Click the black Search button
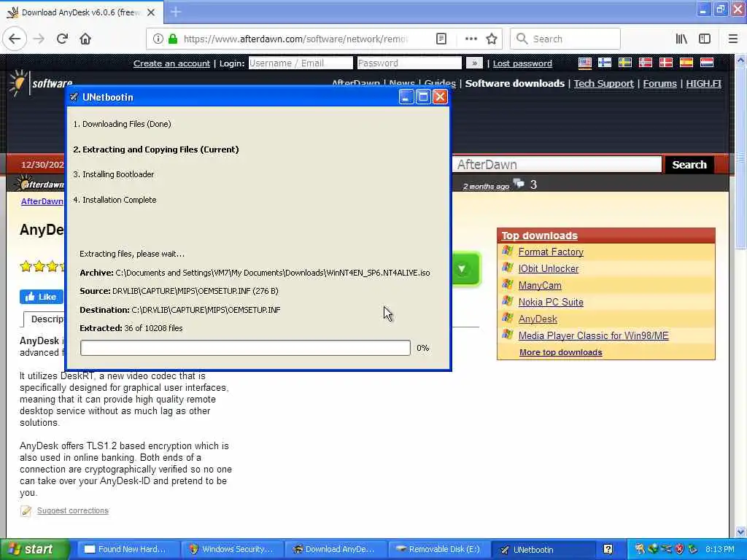 coord(689,164)
